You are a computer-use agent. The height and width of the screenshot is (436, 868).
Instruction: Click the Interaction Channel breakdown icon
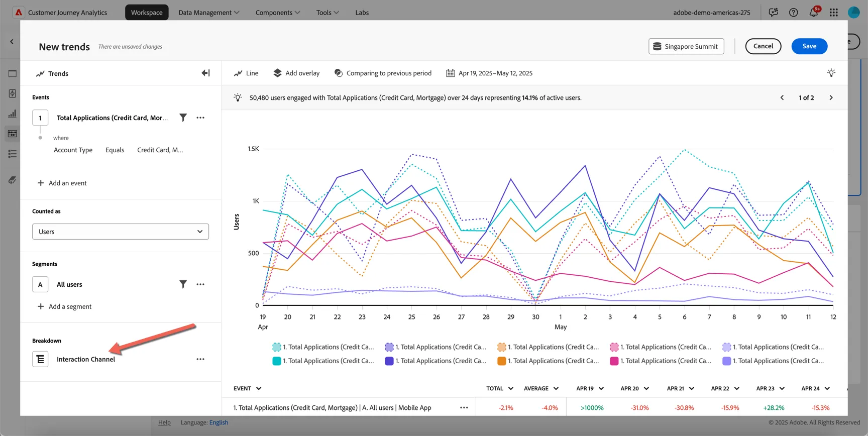click(x=40, y=359)
